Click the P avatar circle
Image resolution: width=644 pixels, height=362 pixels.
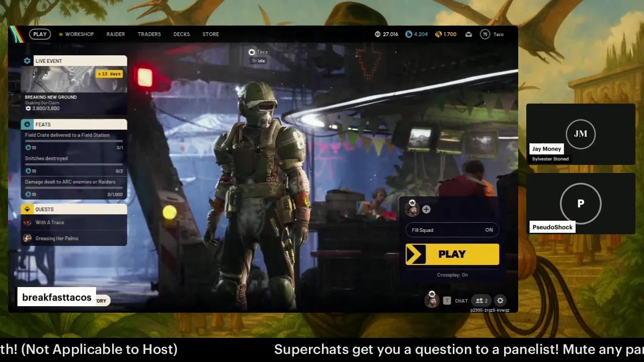pos(581,204)
